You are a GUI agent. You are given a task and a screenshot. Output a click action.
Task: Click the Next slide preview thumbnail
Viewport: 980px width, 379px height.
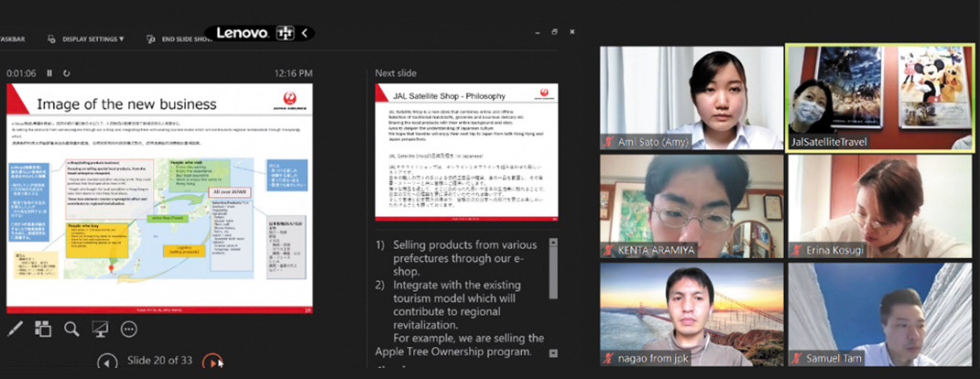467,152
